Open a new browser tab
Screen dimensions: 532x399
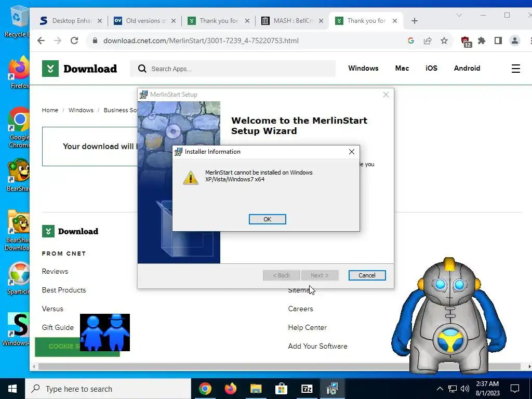point(414,21)
